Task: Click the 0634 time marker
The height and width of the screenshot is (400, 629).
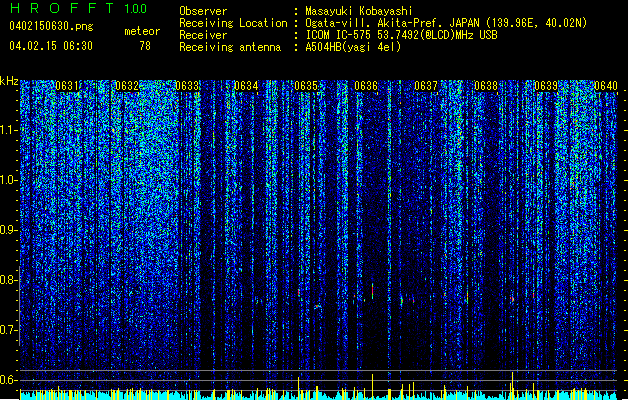Action: 246,86
